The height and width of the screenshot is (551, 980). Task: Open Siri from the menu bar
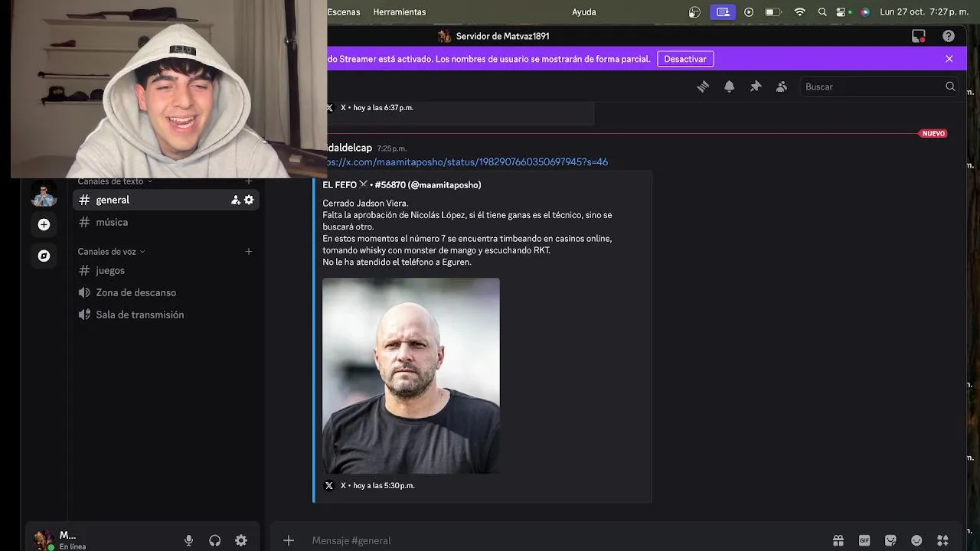click(x=865, y=11)
